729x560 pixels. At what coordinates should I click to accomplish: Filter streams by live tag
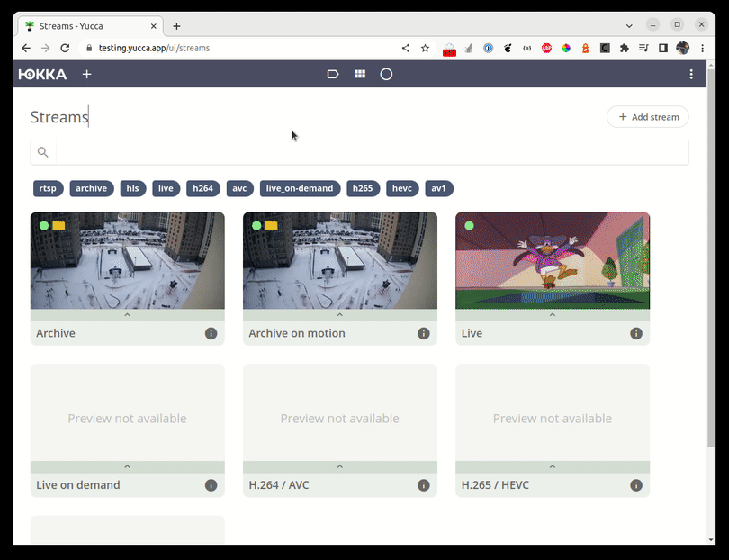tap(166, 188)
